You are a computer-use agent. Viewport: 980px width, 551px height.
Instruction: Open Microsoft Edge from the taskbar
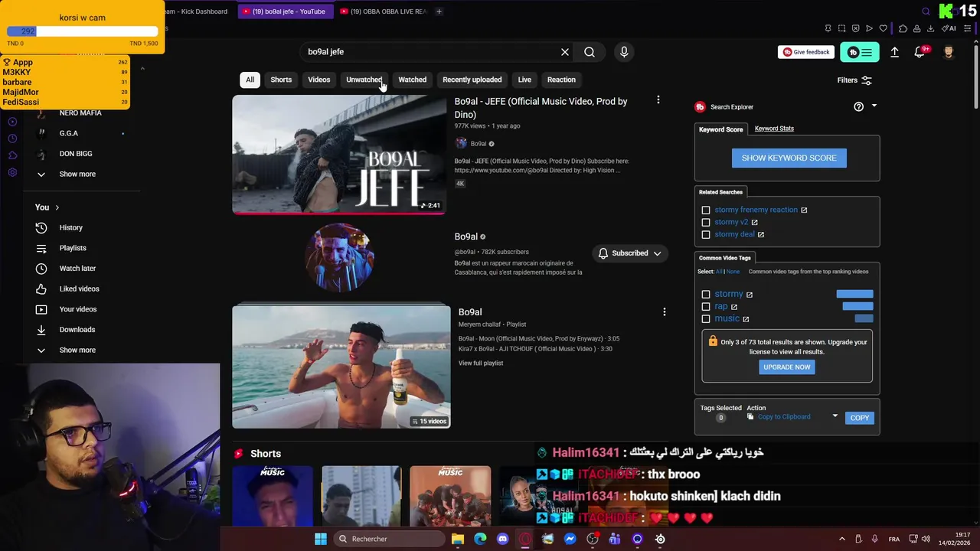[480, 539]
